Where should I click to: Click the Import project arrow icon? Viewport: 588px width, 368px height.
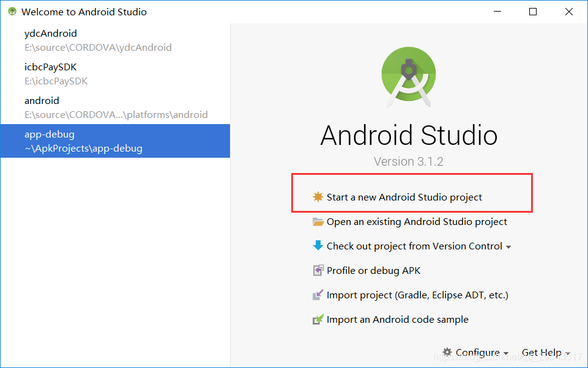[x=318, y=295]
